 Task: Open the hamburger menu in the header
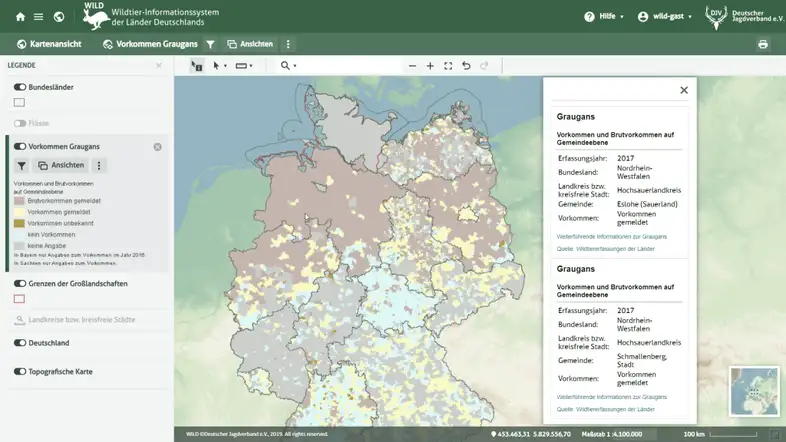[x=38, y=17]
